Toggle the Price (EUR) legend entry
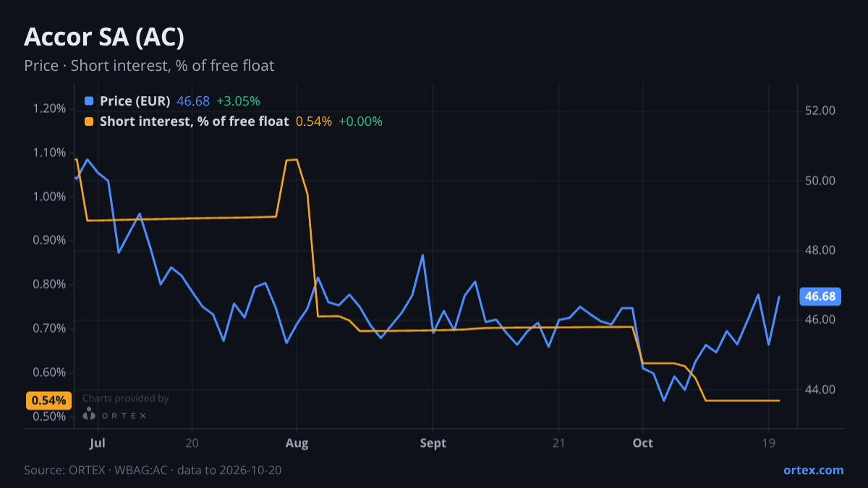868x488 pixels. [135, 101]
